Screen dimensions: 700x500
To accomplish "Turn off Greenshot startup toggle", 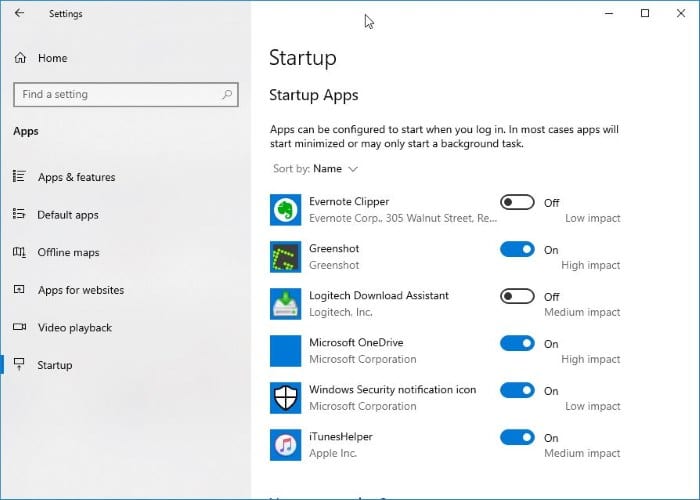I will tap(517, 249).
